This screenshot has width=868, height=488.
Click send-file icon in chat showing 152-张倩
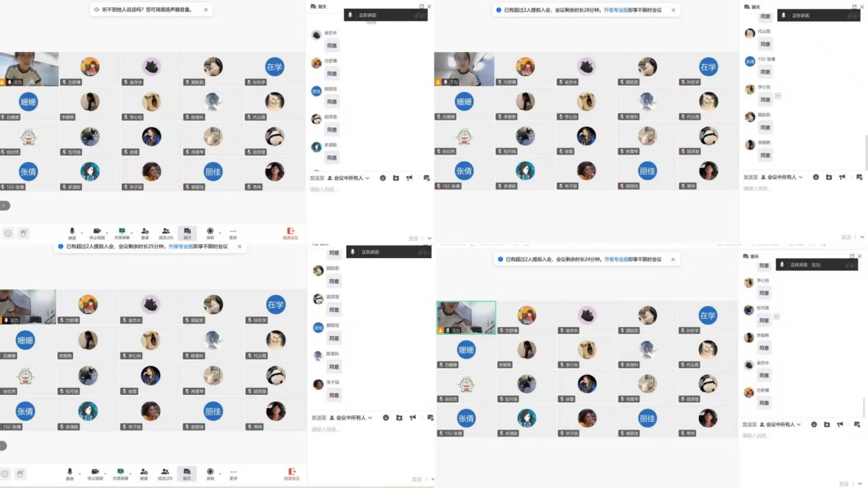point(828,177)
